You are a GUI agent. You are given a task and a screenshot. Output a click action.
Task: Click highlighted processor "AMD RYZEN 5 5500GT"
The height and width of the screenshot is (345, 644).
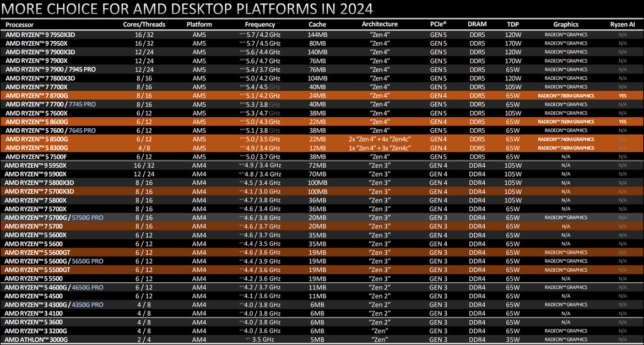[x=37, y=270]
